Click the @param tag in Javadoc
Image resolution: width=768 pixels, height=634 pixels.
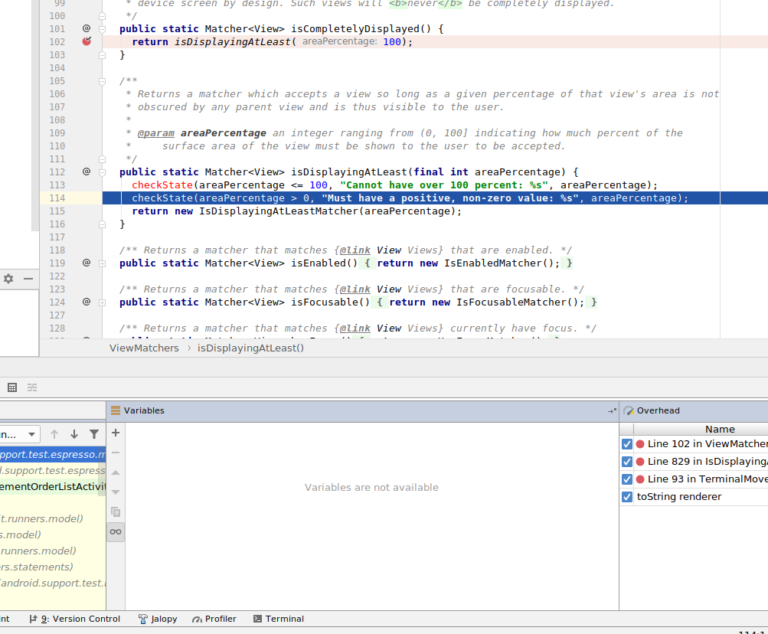point(156,133)
